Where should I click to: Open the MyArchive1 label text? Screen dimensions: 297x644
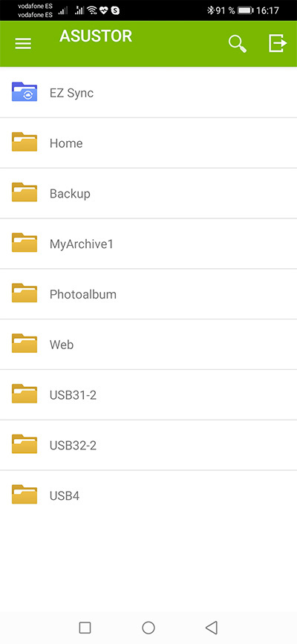pos(82,244)
